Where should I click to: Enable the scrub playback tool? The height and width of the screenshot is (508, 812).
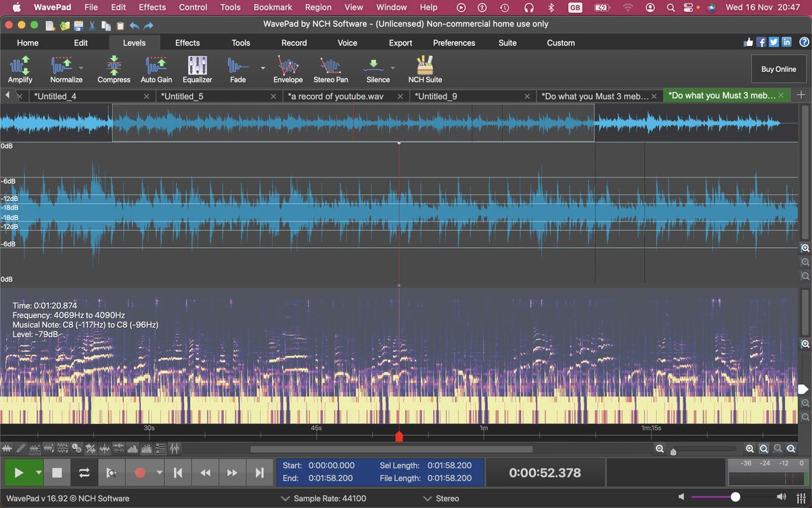pos(112,472)
